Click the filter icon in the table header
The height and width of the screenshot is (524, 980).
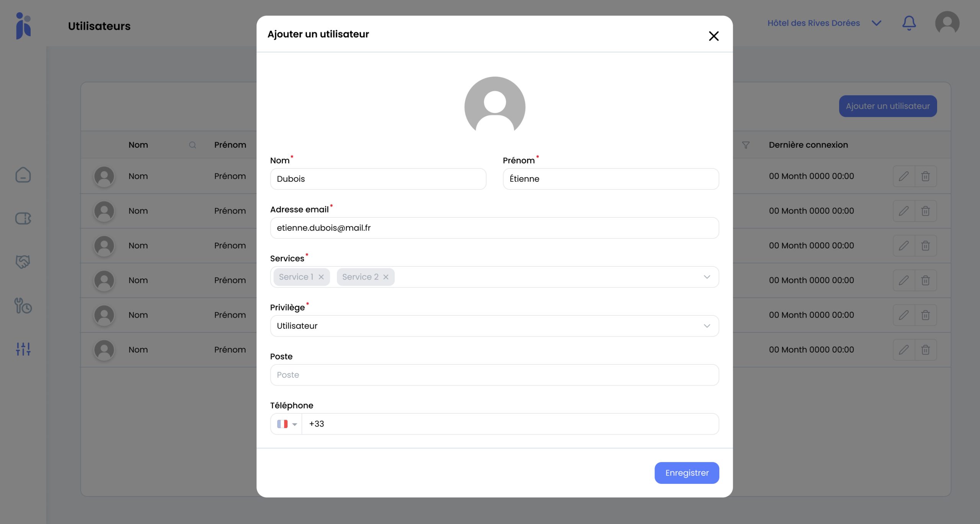tap(746, 145)
